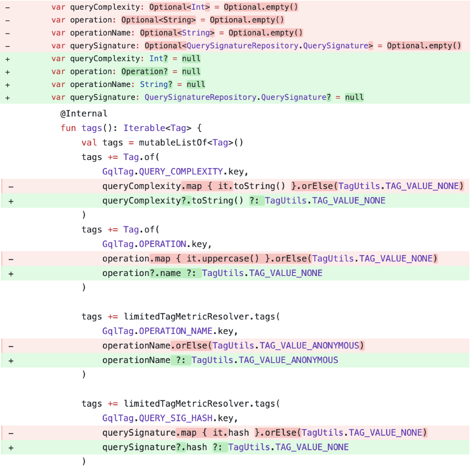The height and width of the screenshot is (476, 471).
Task: Select the 'fun tags(): Iterable<Tag> {' line
Action: coord(131,128)
